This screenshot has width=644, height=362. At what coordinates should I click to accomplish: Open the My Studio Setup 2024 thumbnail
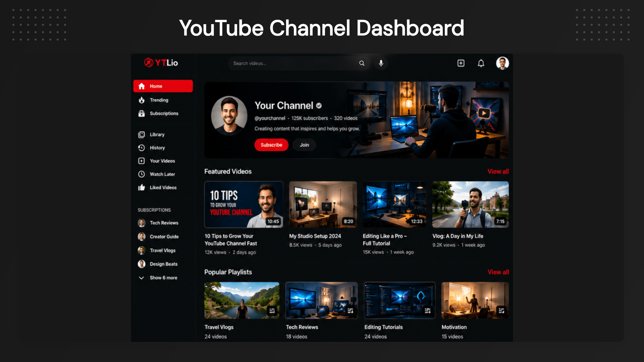tap(323, 204)
